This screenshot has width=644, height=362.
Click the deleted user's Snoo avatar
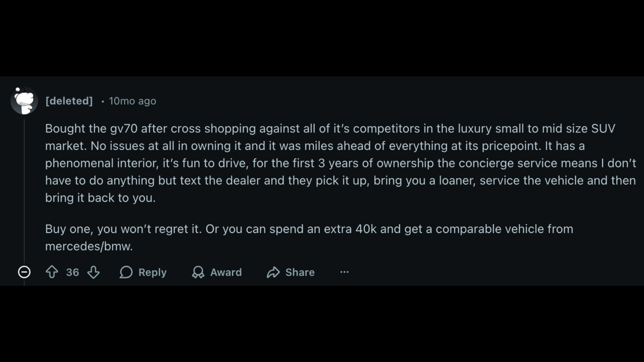(24, 101)
